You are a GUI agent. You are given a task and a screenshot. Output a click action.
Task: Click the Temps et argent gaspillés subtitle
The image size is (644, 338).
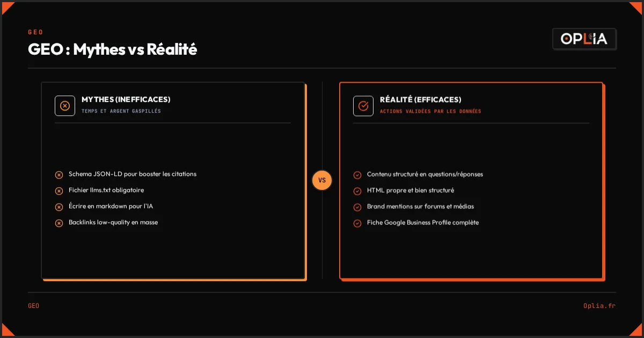[x=121, y=112]
